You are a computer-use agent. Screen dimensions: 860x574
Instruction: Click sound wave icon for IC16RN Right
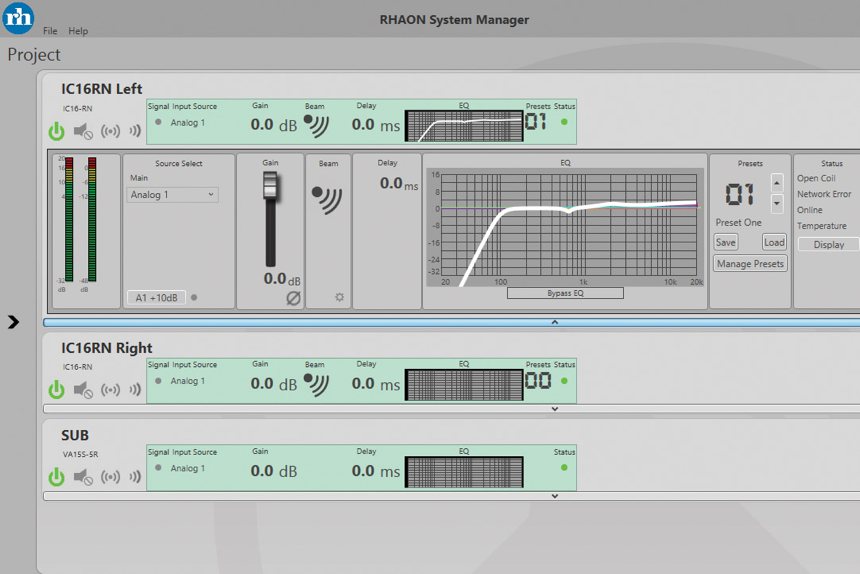135,389
